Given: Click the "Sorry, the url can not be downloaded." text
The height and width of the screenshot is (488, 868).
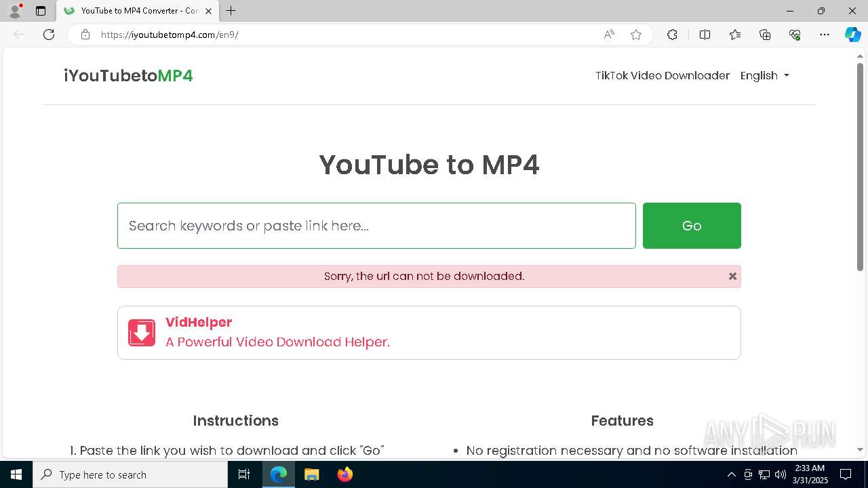Looking at the screenshot, I should click(x=424, y=276).
